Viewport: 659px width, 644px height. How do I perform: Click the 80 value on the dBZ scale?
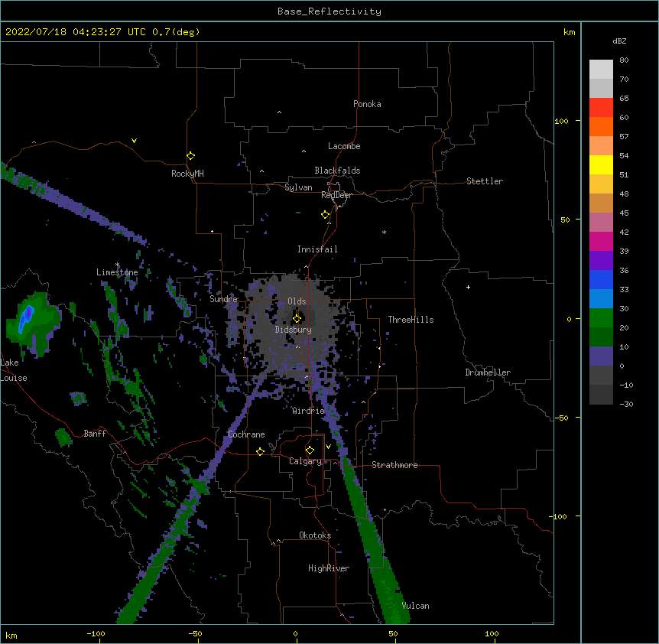tap(624, 60)
